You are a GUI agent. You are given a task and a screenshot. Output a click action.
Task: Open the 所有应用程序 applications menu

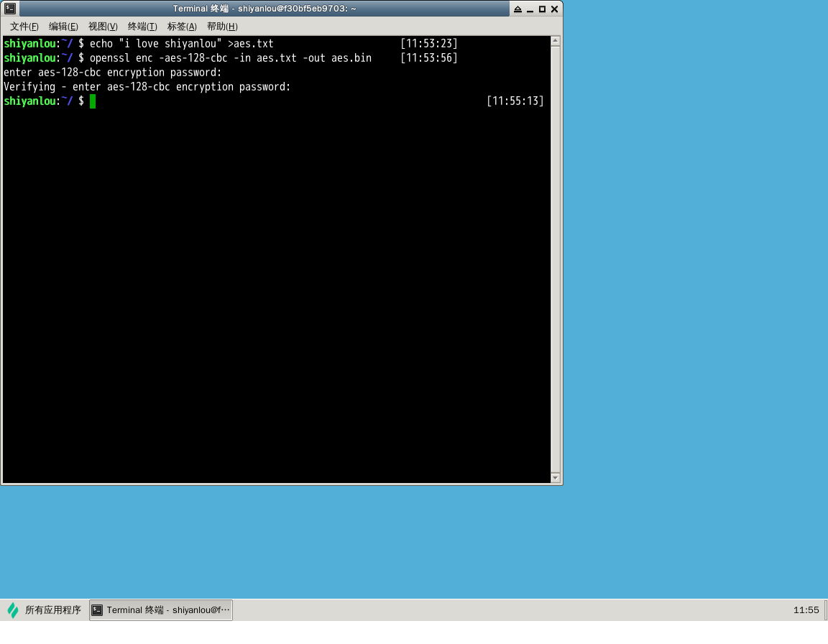(x=45, y=610)
